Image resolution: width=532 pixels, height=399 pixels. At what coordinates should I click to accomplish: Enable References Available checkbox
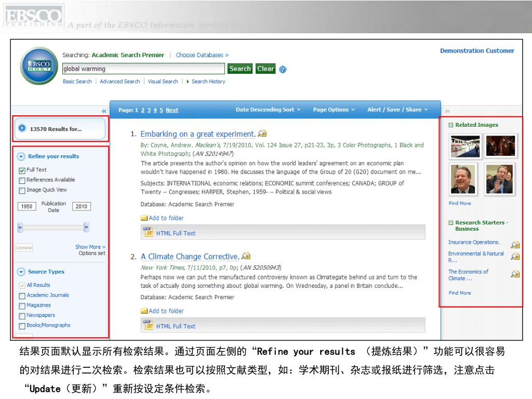pyautogui.click(x=22, y=180)
